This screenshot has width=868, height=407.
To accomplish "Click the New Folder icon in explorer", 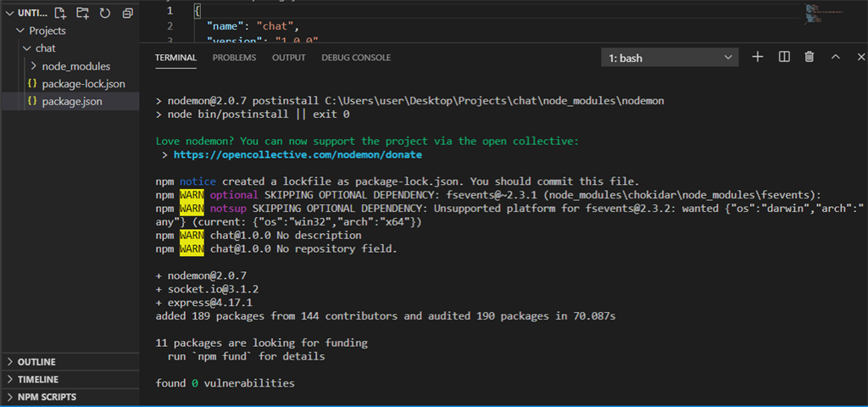I will [82, 13].
